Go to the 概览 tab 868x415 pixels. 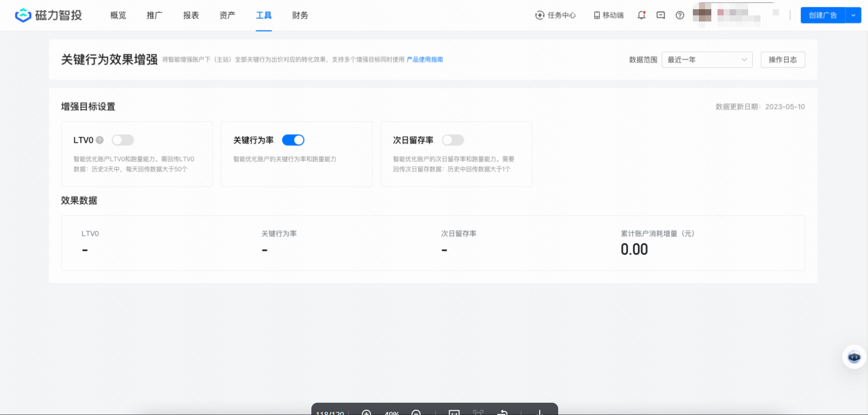118,15
